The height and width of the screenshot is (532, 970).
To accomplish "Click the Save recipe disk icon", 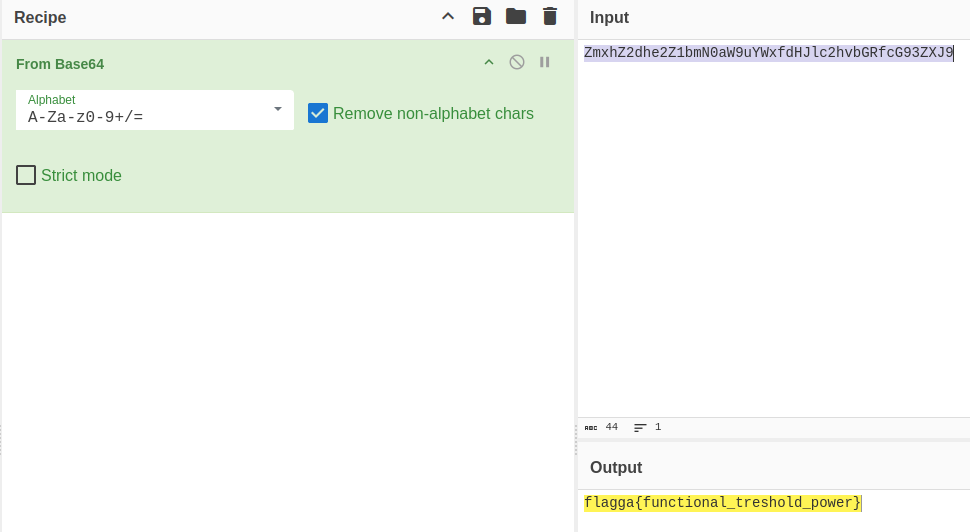I will 482,16.
